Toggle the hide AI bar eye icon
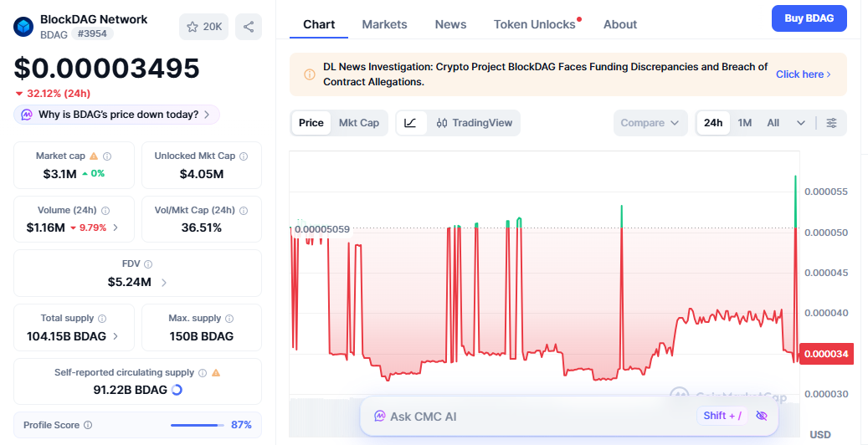Screen dimensions: 868x445 tap(762, 416)
